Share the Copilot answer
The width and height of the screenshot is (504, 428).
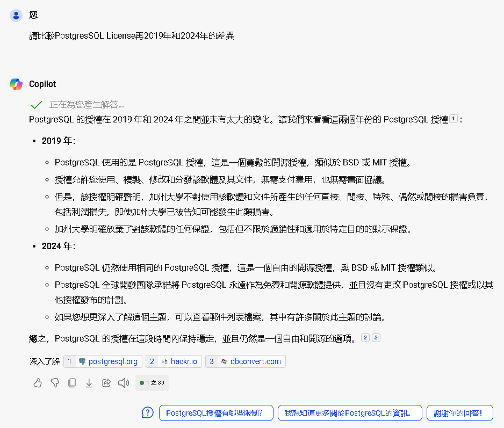pyautogui.click(x=106, y=383)
